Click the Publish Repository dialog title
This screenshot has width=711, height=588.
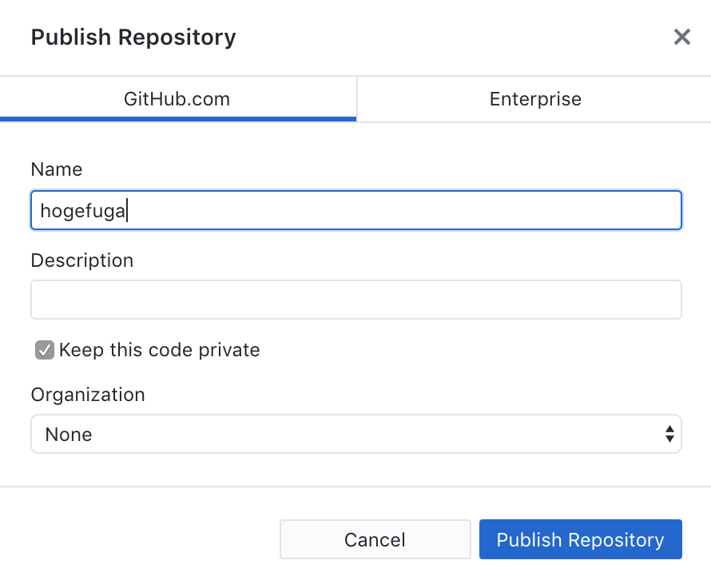[x=133, y=37]
